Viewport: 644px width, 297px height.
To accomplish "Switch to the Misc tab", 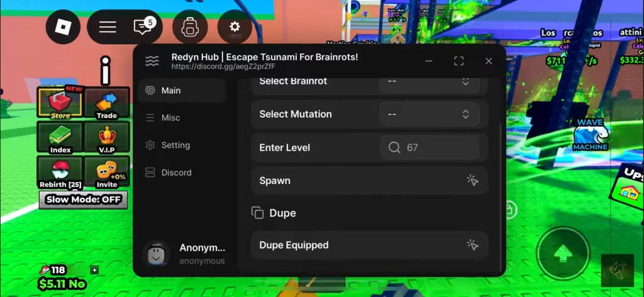I will pos(182,118).
